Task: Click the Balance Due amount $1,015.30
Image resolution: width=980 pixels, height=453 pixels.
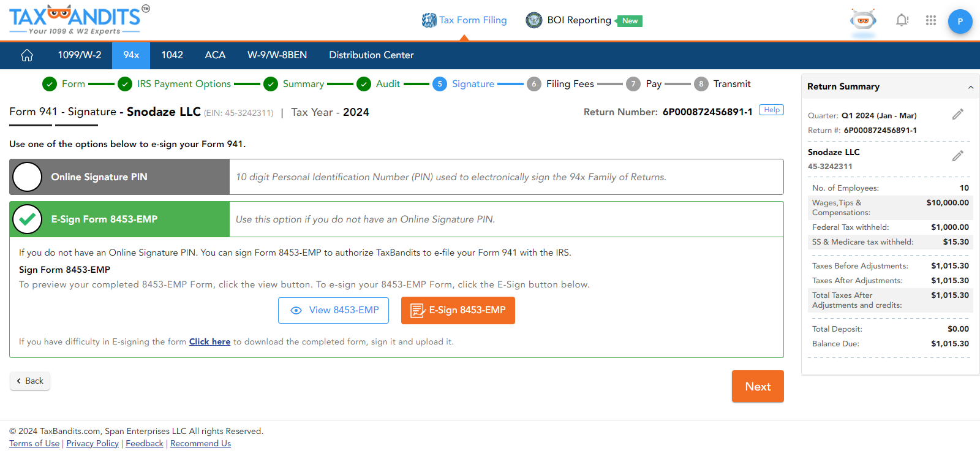Action: click(950, 344)
